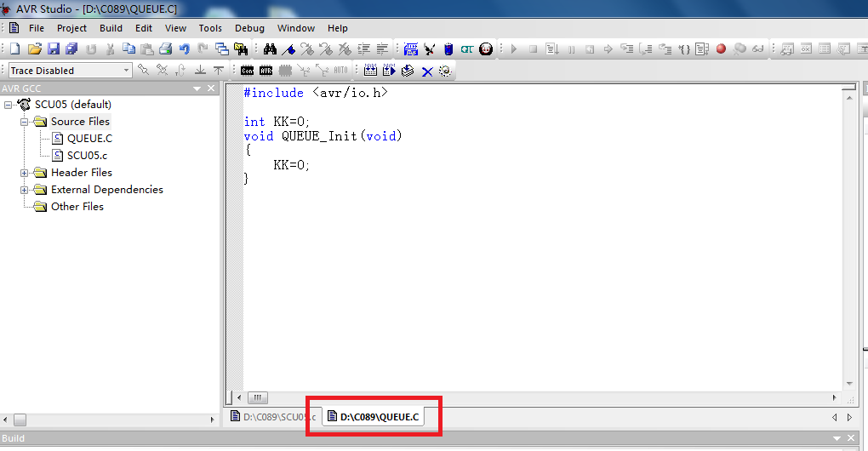This screenshot has width=868, height=451.
Task: Compile the current file icon
Action: 408,71
